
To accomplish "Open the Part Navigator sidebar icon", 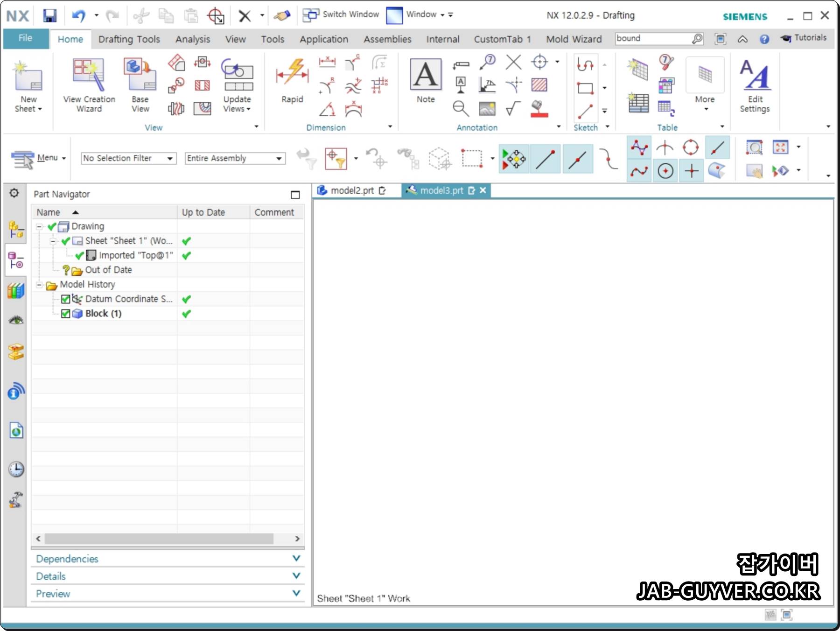I will [x=16, y=260].
